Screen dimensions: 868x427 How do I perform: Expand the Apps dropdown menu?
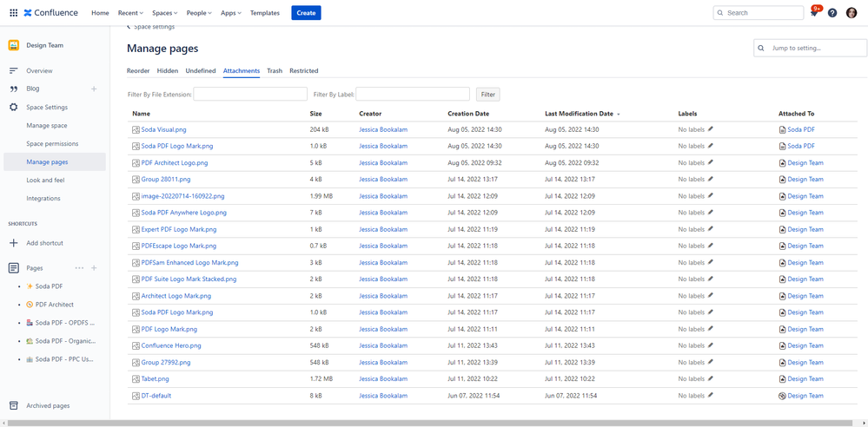[x=231, y=13]
